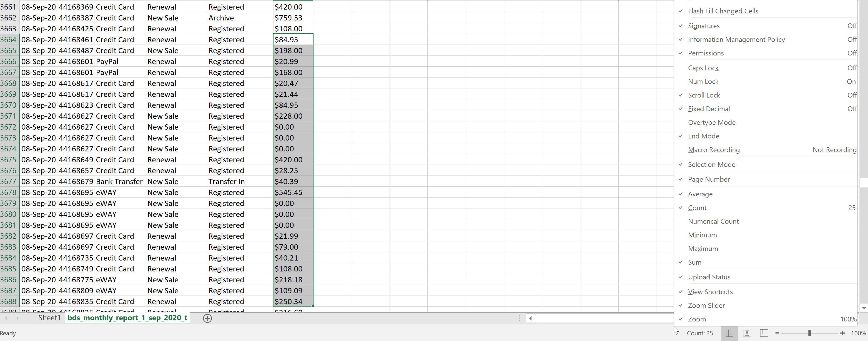Screen dimensions: 868x341
Task: Select bds_monthly_report_1_sep_2020_t sheet tab
Action: point(127,318)
